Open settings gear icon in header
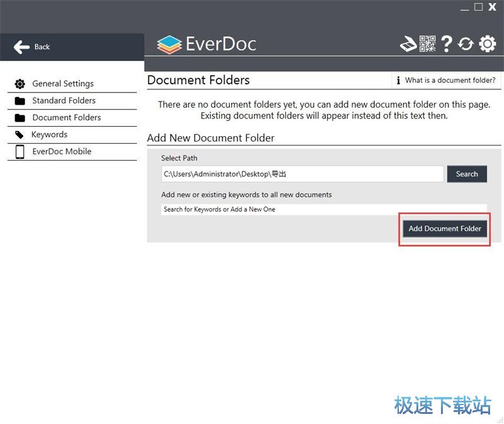504x424 pixels. click(487, 43)
